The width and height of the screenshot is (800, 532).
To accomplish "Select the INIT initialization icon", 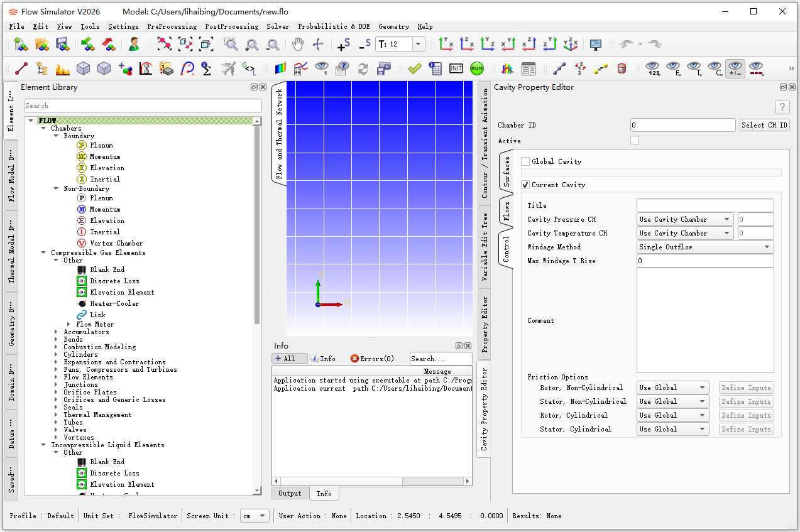I will click(x=456, y=68).
